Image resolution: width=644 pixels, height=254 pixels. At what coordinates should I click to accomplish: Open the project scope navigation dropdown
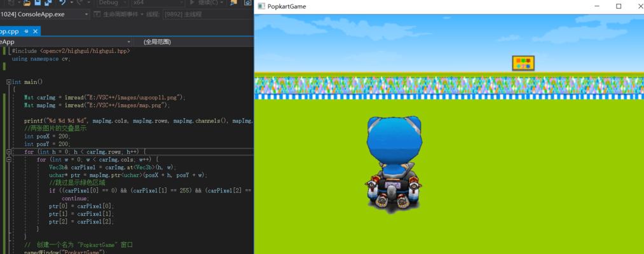pos(65,42)
